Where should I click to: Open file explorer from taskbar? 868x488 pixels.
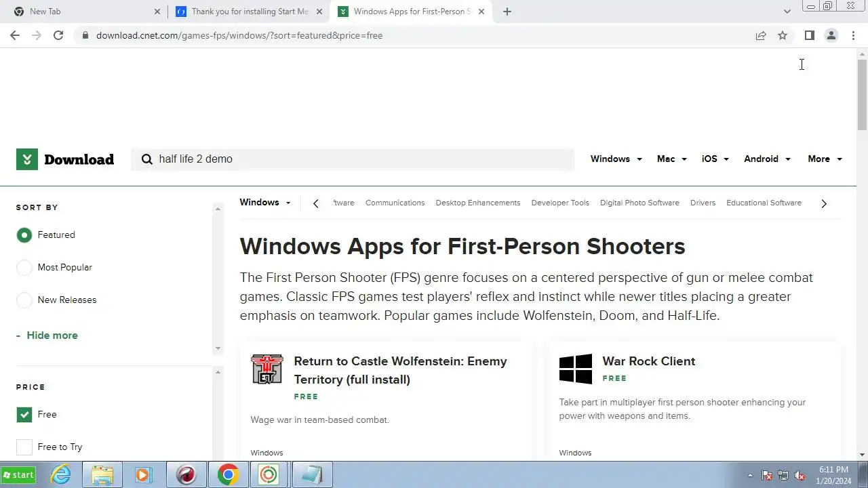(102, 474)
